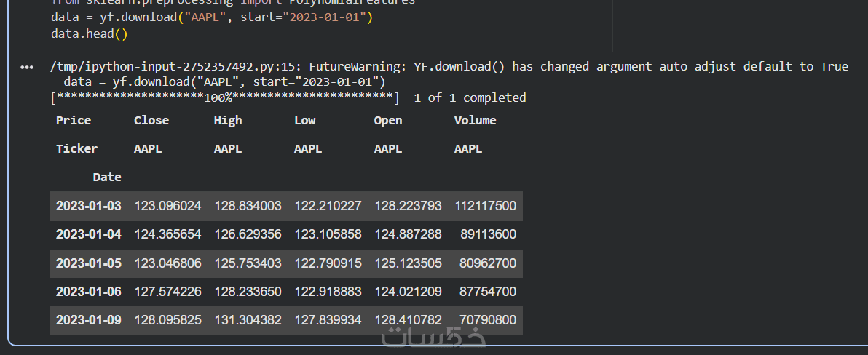Image resolution: width=868 pixels, height=355 pixels.
Task: Click the Date index label
Action: (x=107, y=177)
